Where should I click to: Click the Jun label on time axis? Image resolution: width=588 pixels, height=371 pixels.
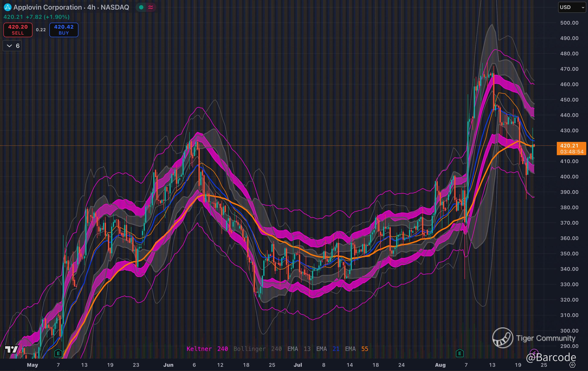click(x=168, y=365)
